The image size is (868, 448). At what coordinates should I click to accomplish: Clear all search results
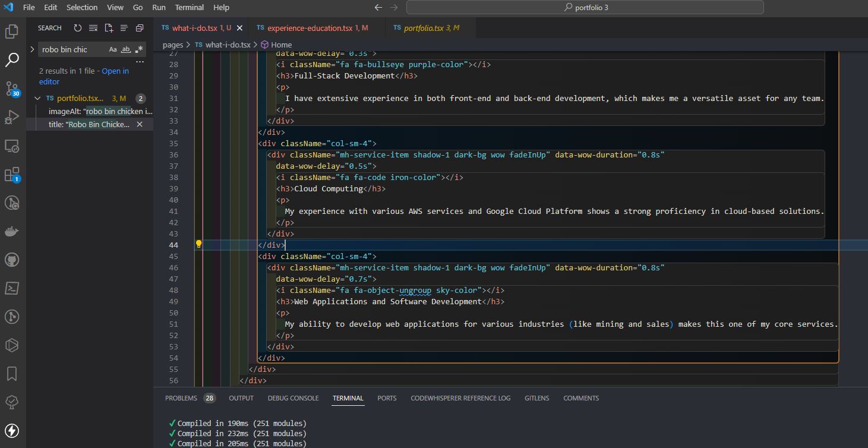pyautogui.click(x=93, y=27)
